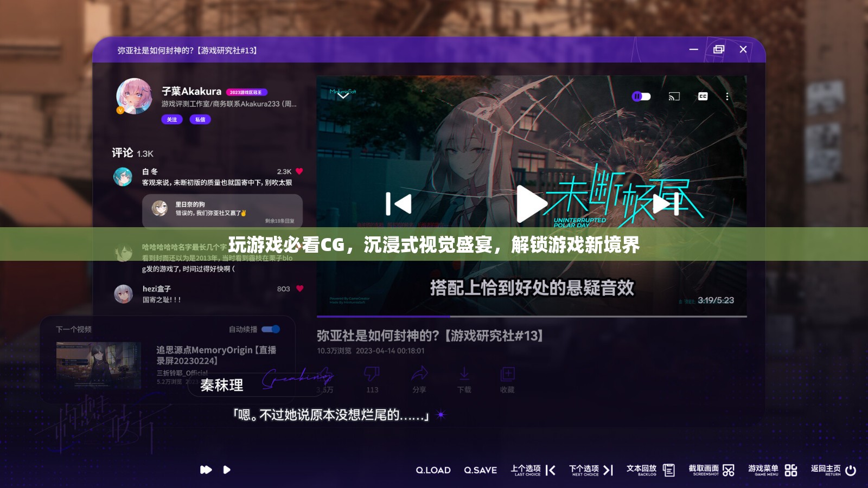Open the three-dot more options menu
Viewport: 868px width, 488px height.
(727, 97)
